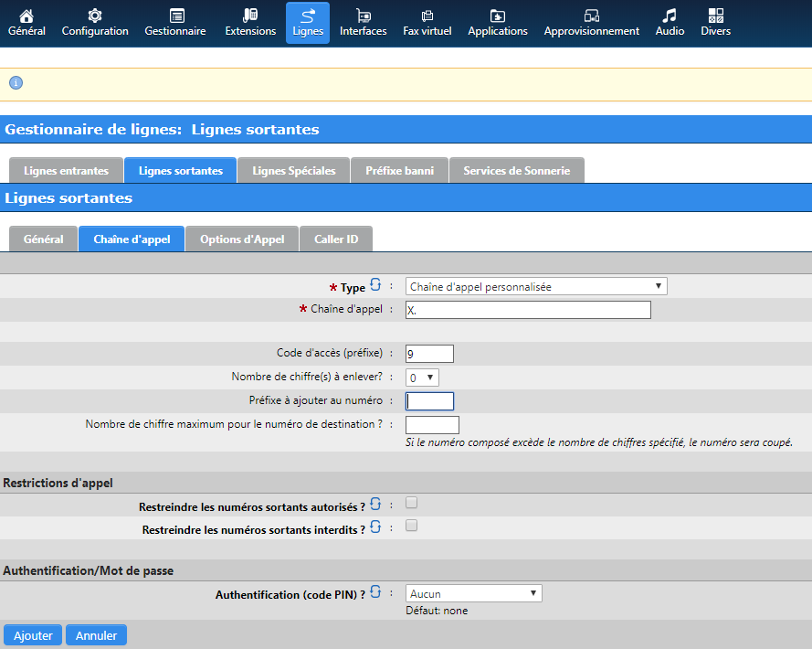Open the Gestionnaire menu icon
Image resolution: width=812 pixels, height=649 pixels.
point(175,23)
